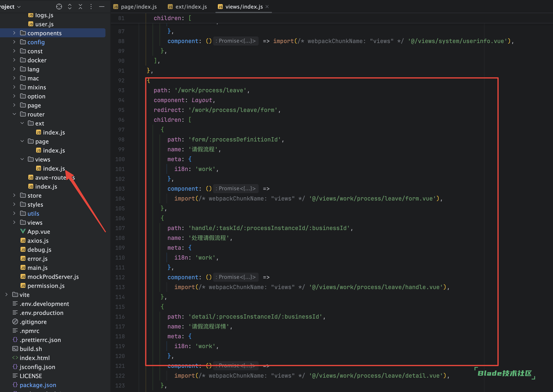This screenshot has width=553, height=392.
Task: Click the Layout component reference on line 94
Action: tap(202, 100)
